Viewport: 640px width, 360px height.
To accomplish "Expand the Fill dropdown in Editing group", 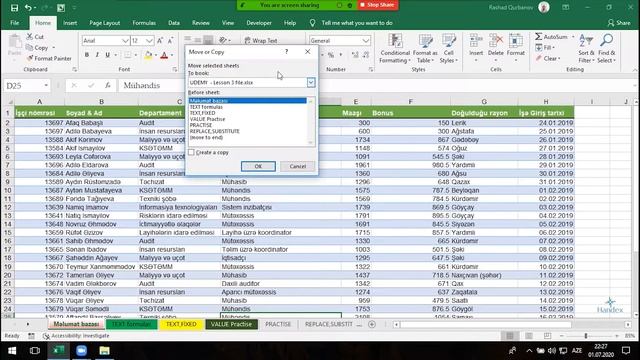I will pos(553,48).
